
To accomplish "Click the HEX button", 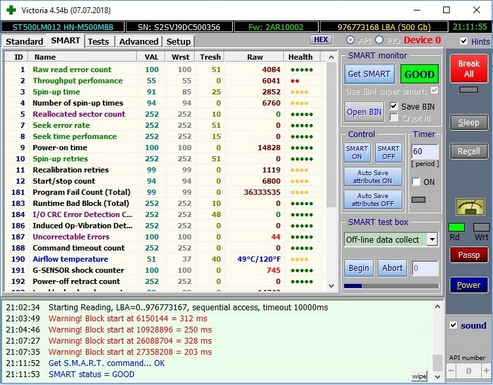I will (321, 39).
